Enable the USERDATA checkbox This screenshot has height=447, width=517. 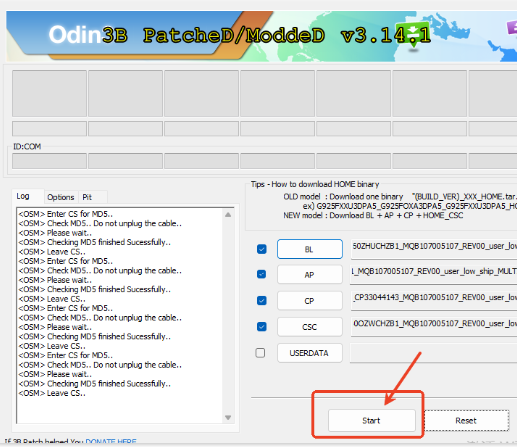coord(260,353)
